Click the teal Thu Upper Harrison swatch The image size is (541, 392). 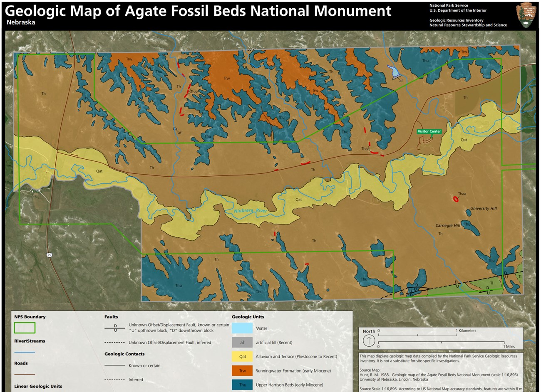(242, 385)
